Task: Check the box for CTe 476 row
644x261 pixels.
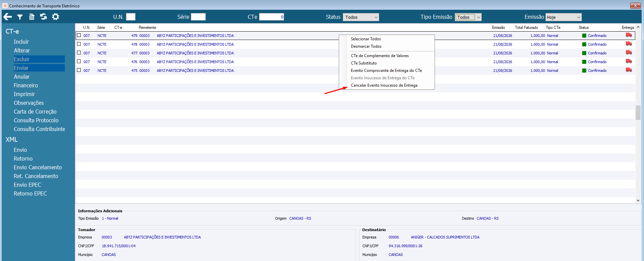Action: [x=79, y=61]
